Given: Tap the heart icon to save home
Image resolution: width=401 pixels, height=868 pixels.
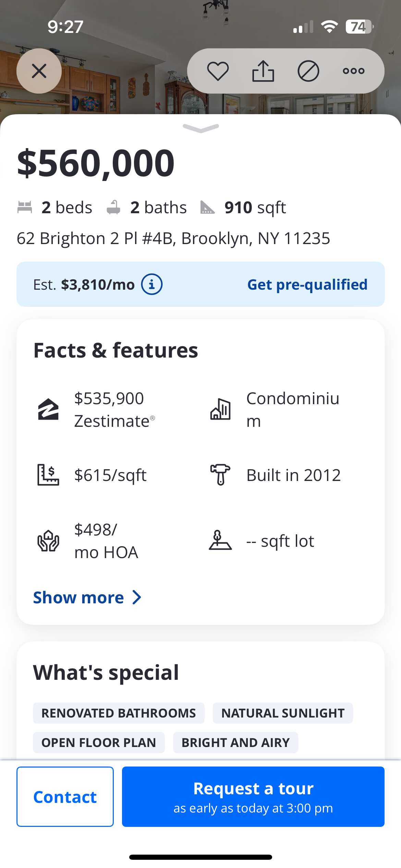Looking at the screenshot, I should [218, 71].
